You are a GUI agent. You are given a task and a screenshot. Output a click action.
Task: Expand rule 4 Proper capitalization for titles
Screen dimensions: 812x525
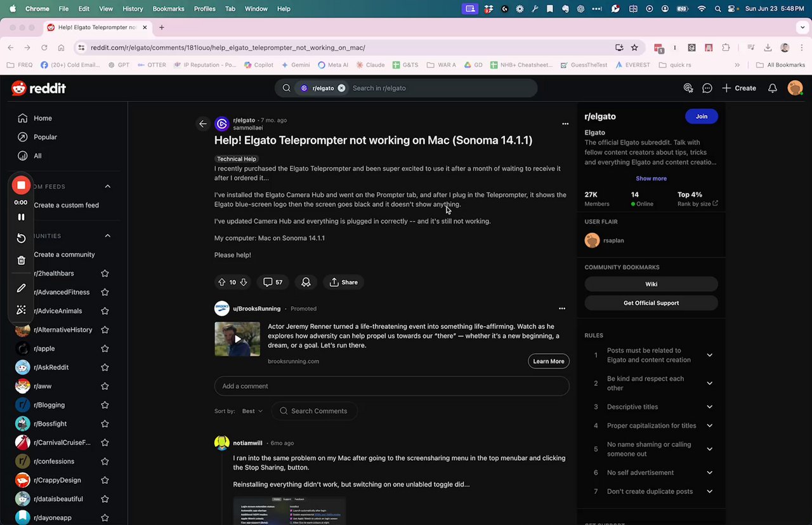(x=709, y=426)
